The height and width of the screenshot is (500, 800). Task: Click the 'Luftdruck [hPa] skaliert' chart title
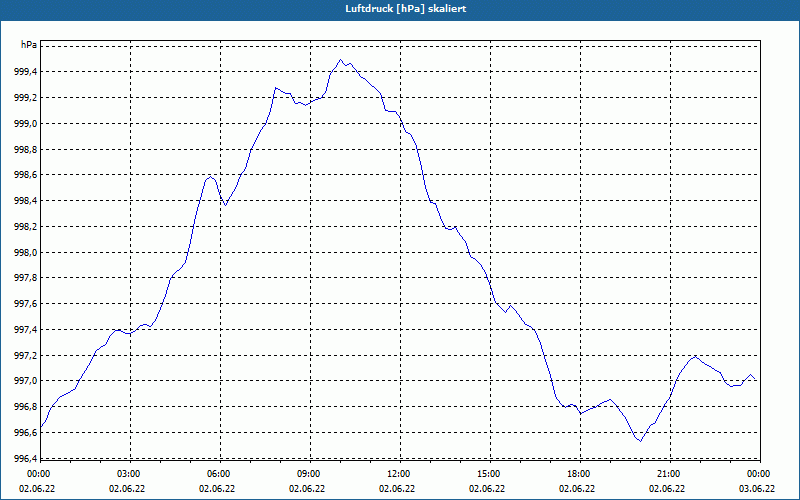coord(405,9)
